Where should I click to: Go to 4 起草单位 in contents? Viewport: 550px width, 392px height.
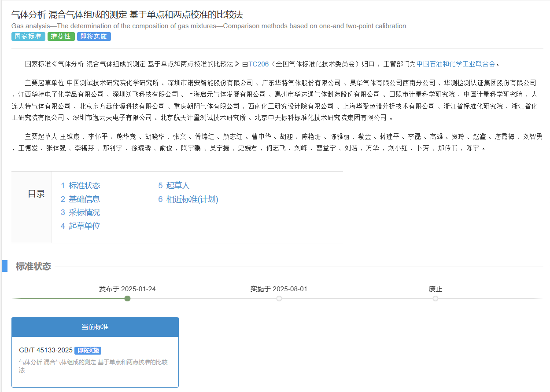click(x=80, y=227)
